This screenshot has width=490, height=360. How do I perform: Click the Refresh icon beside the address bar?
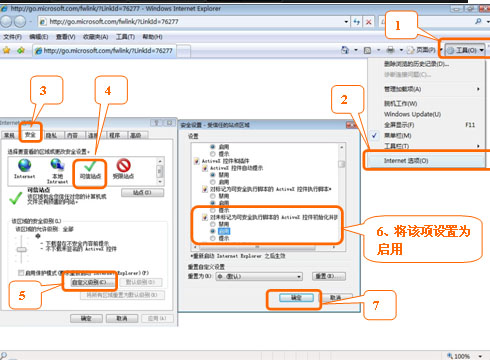pyautogui.click(x=357, y=22)
